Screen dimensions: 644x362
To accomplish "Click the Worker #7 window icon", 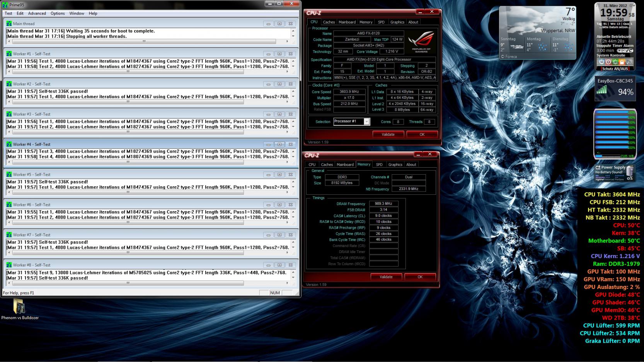I will click(9, 235).
